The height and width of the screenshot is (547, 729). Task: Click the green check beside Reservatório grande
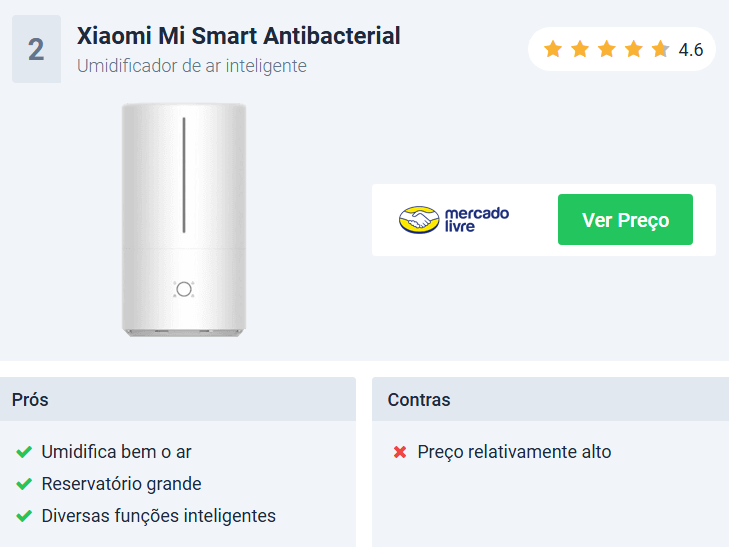pyautogui.click(x=24, y=484)
